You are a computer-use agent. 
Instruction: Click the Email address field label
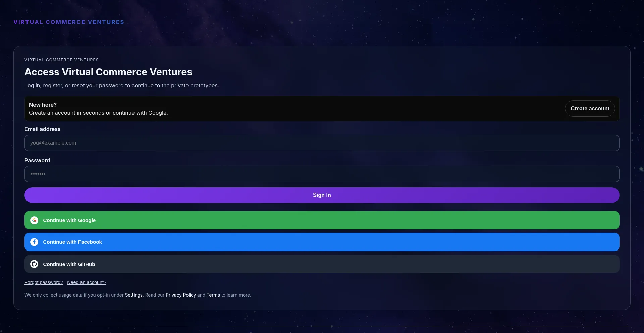point(42,129)
